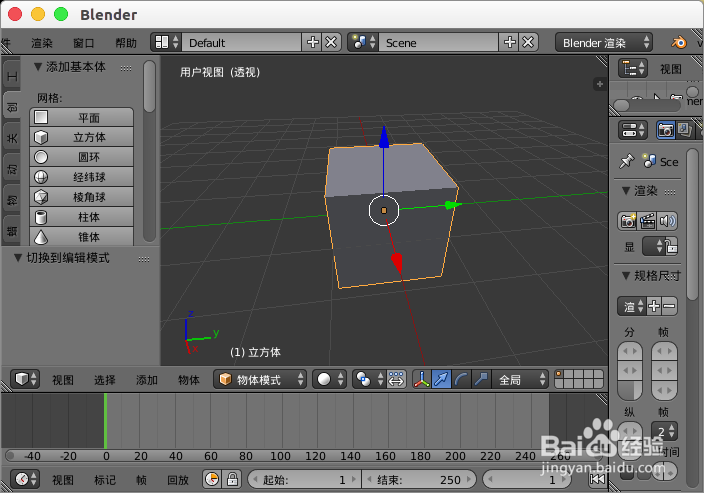Click the Scene name field
The image size is (704, 493).
(x=439, y=43)
